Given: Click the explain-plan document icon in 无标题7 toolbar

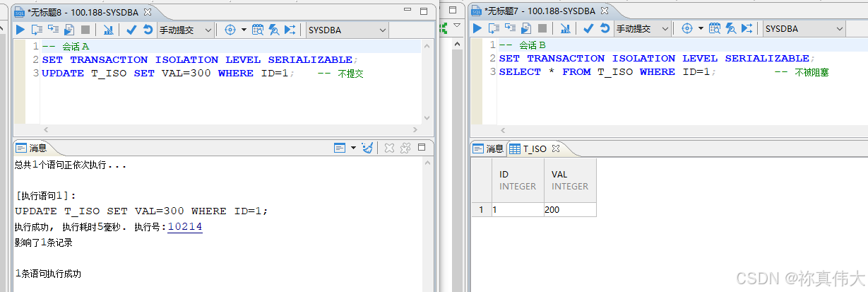Looking at the screenshot, I should (526, 28).
